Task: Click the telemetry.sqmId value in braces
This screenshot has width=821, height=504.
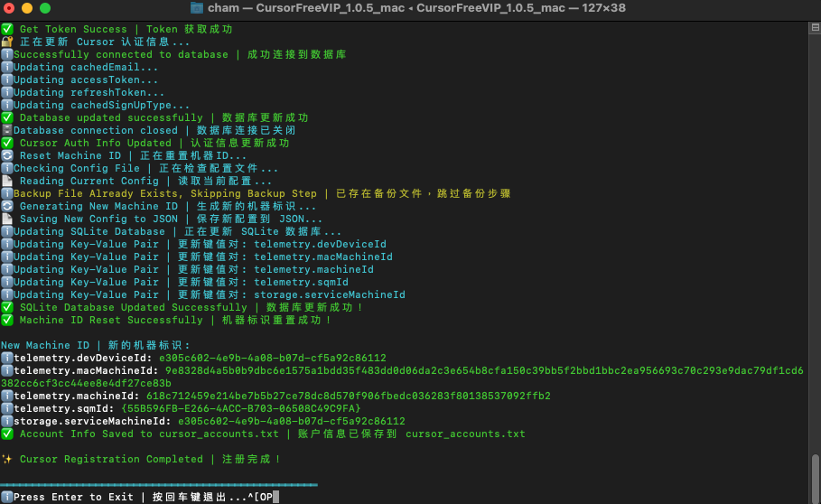Action: click(x=240, y=408)
